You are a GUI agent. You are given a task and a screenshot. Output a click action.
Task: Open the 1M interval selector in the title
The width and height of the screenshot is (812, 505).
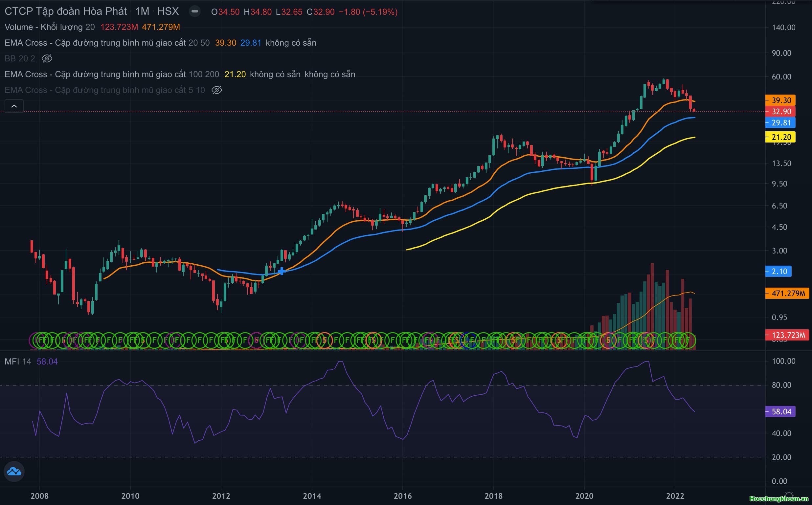point(142,12)
